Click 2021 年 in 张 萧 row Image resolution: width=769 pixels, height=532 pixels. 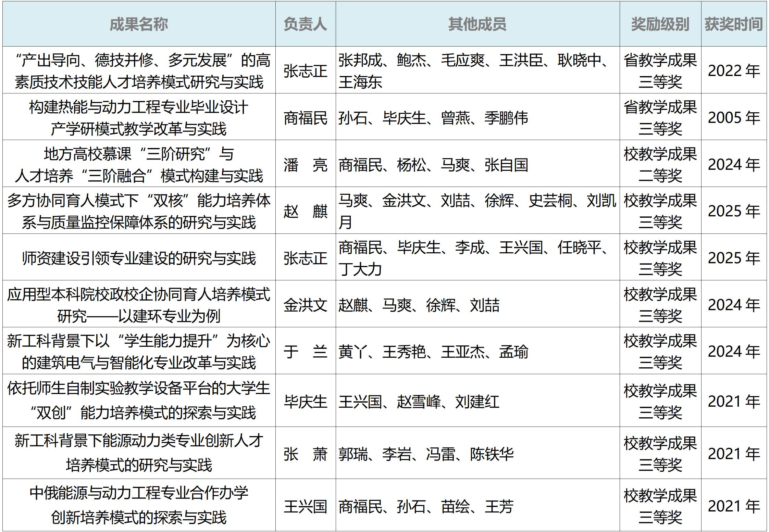pyautogui.click(x=734, y=454)
